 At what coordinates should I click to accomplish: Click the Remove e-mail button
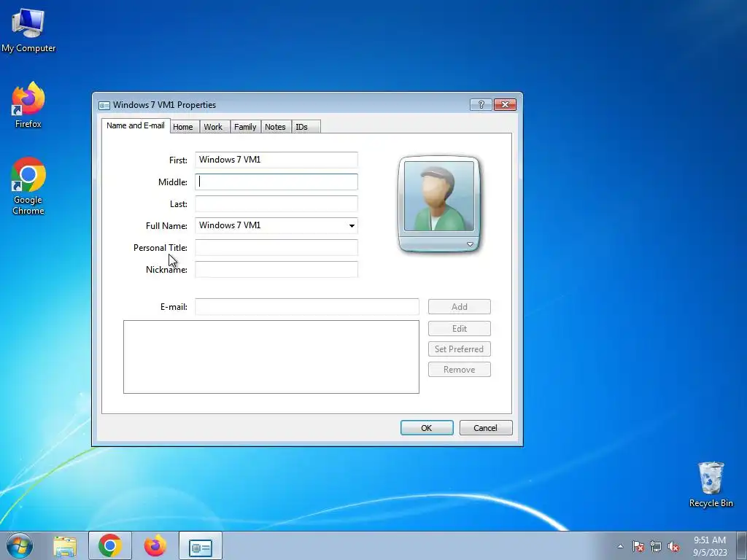(x=460, y=370)
